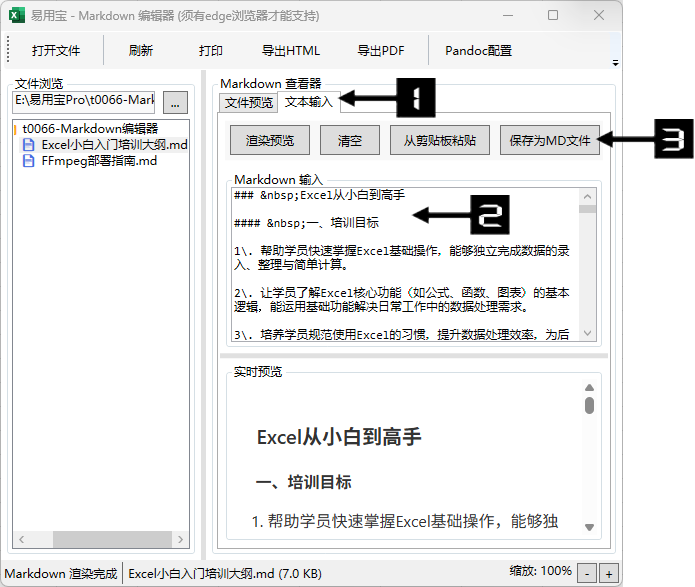Select Excel小白入门培训大纲.md in file tree
The image size is (695, 587).
114,145
